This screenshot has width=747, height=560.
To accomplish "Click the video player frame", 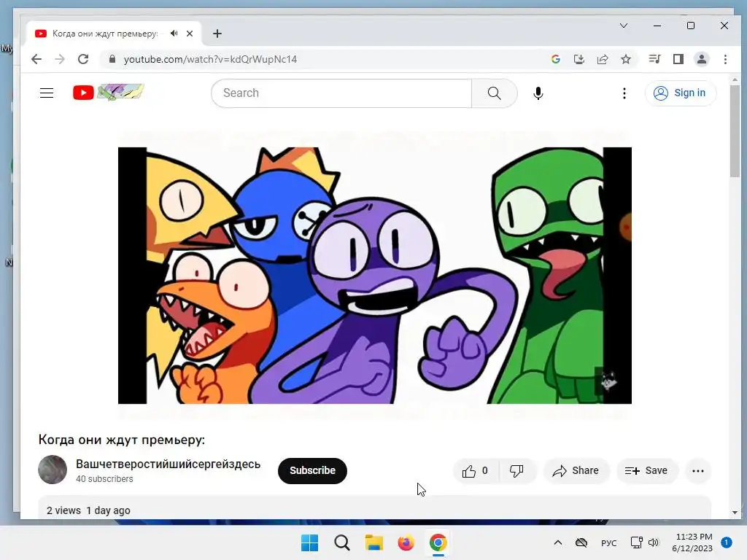I will pos(375,275).
